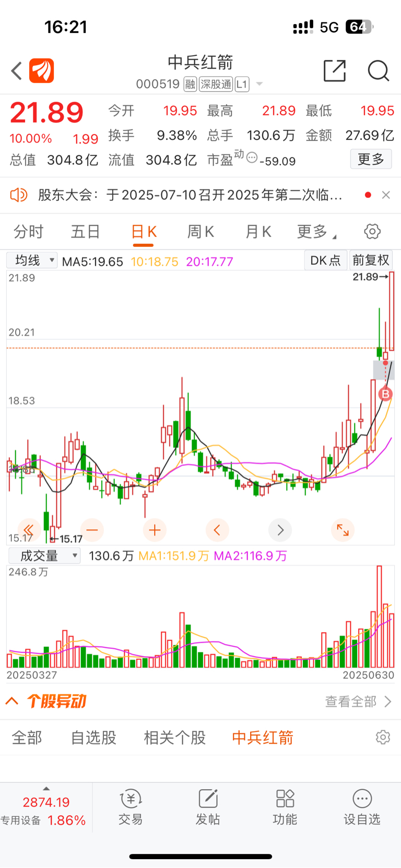Toggle the DK点 button

(325, 260)
